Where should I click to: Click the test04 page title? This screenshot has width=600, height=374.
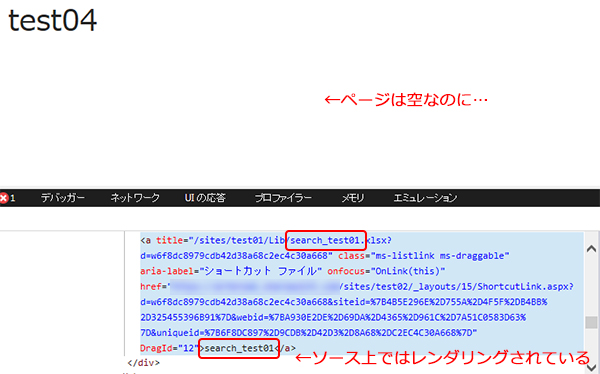tap(52, 20)
